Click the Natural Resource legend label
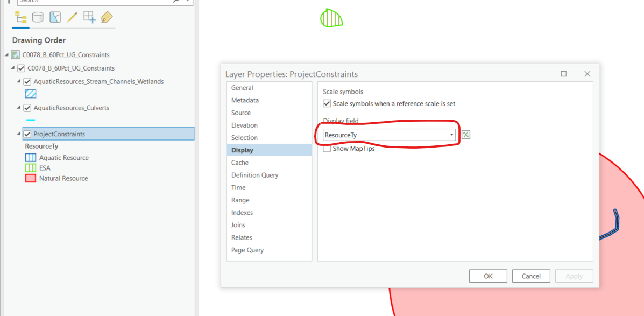The width and height of the screenshot is (644, 316). coord(63,178)
